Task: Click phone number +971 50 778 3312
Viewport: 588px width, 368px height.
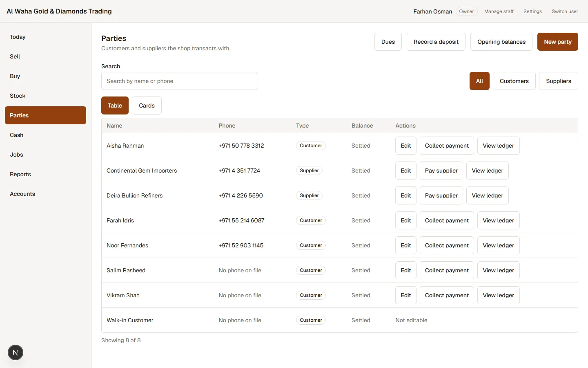Action: [x=241, y=146]
